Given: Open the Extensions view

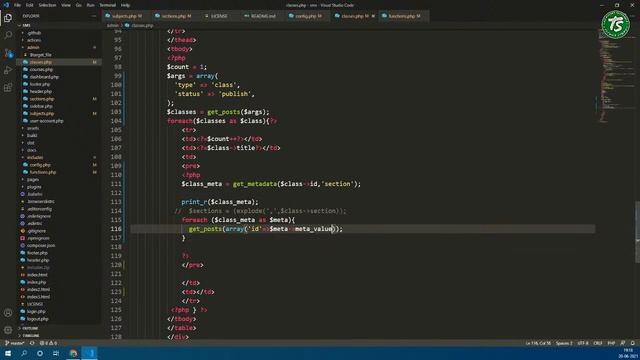Looking at the screenshot, I should coord(8,88).
